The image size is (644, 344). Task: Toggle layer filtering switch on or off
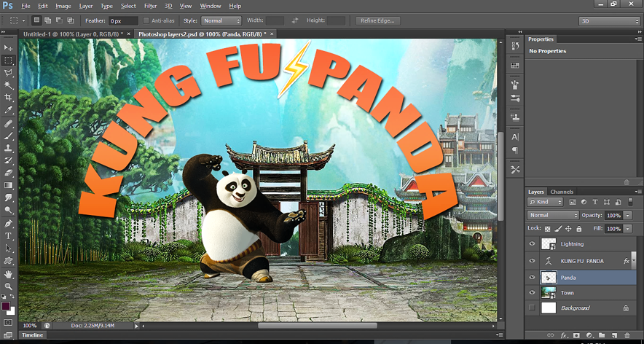[x=631, y=202]
